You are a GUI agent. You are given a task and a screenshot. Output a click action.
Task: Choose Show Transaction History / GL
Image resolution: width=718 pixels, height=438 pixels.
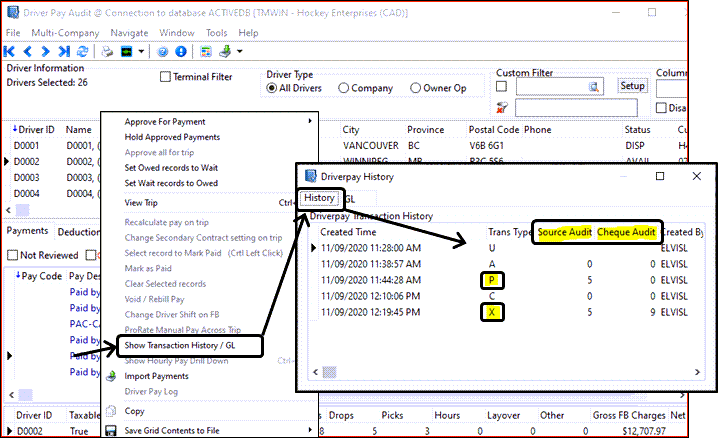point(188,345)
